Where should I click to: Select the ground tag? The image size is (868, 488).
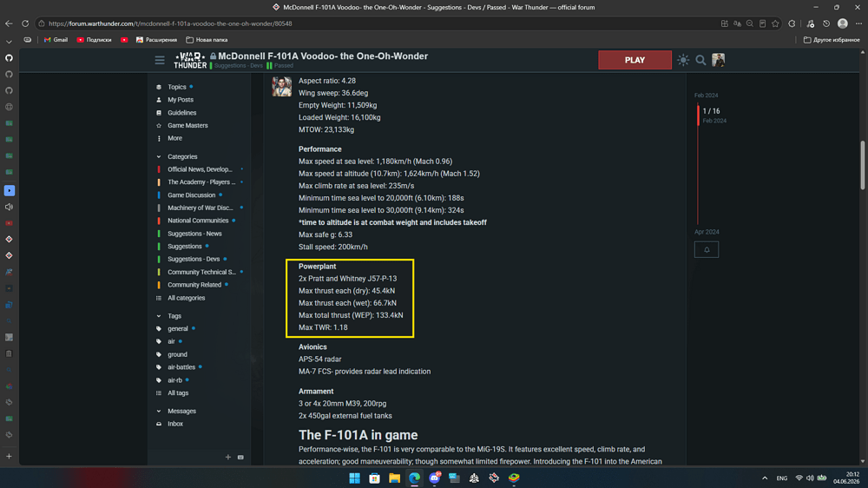177,354
